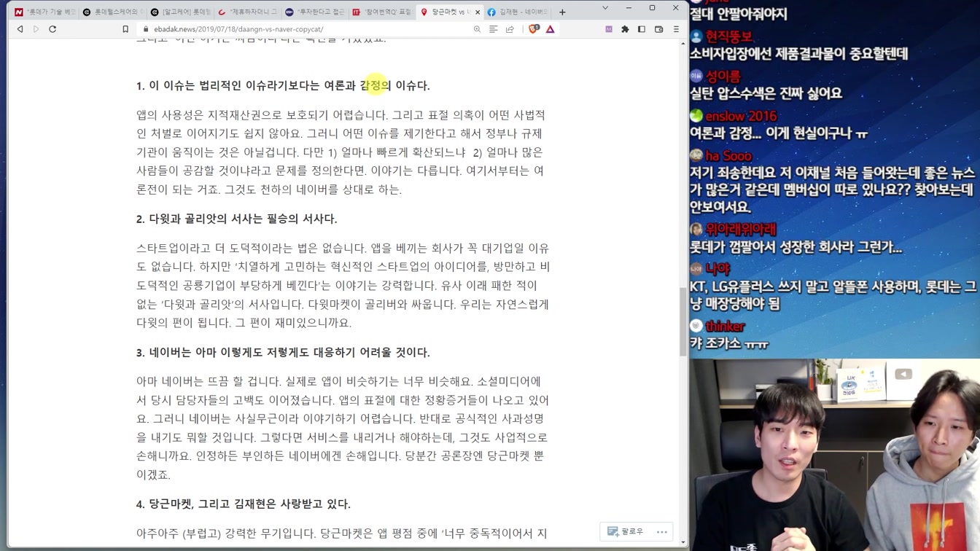Click the page scrollbar up arrow

683,44
